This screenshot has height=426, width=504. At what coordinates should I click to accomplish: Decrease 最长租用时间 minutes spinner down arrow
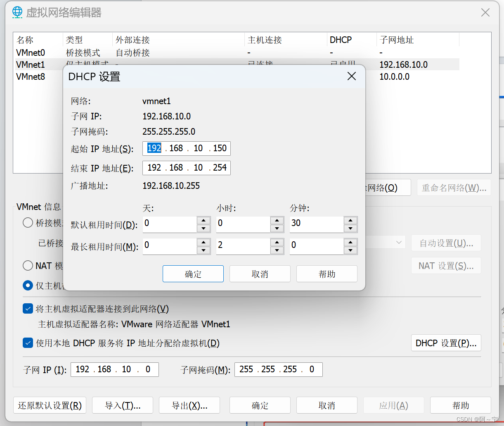pos(350,250)
